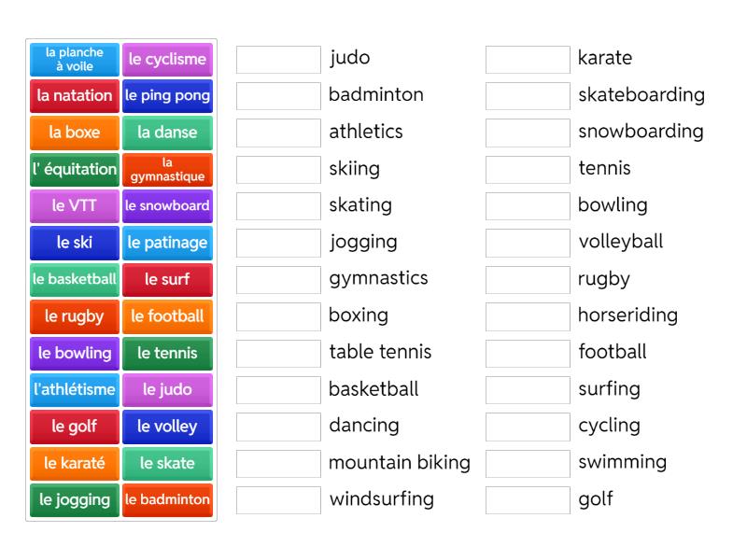Click the 'le ping pong' tile
The height and width of the screenshot is (560, 747).
[168, 95]
